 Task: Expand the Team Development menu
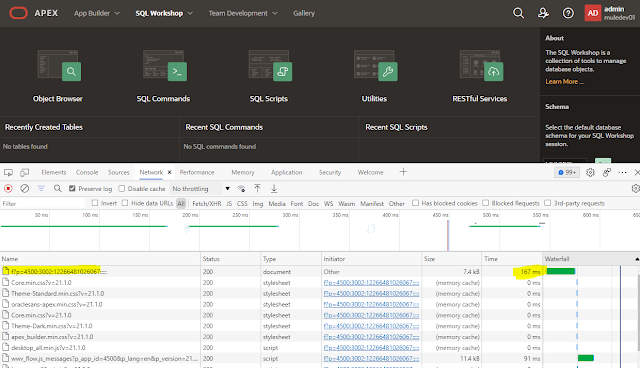click(x=243, y=13)
